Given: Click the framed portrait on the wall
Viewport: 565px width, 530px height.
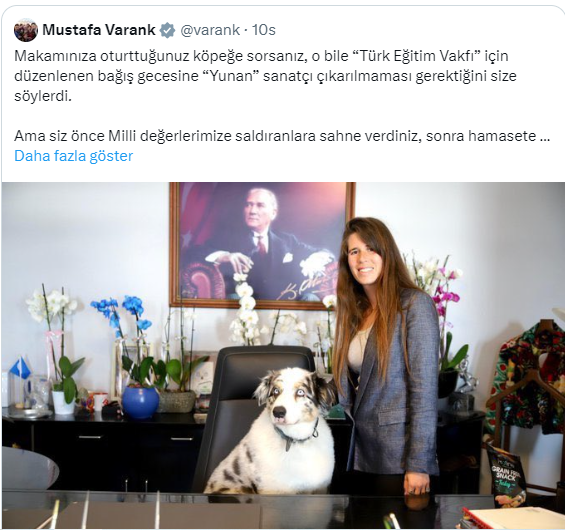Looking at the screenshot, I should (262, 245).
